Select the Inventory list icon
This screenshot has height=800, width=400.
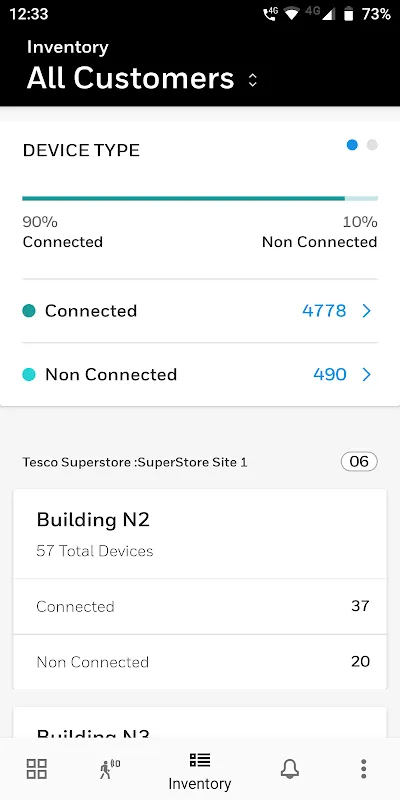[199, 760]
